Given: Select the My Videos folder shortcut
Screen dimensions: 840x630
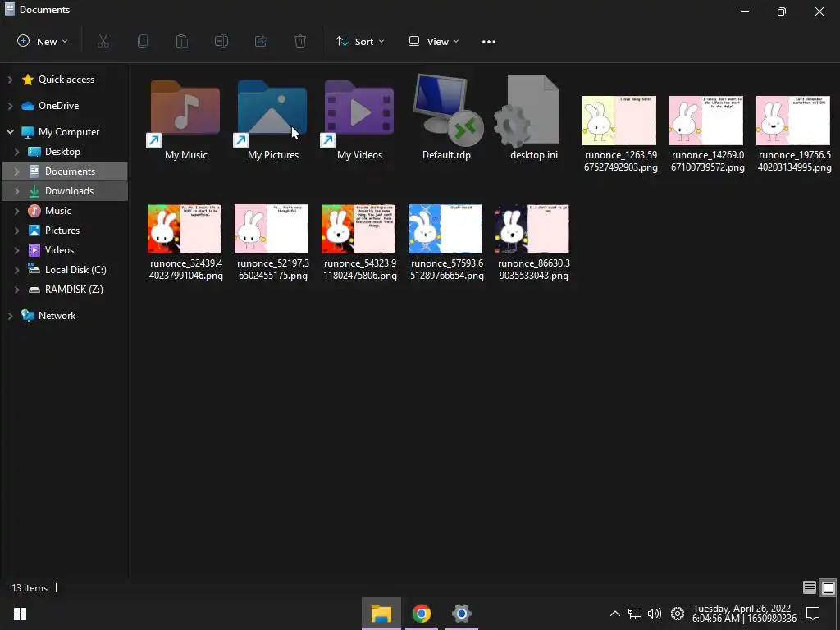Looking at the screenshot, I should point(359,114).
